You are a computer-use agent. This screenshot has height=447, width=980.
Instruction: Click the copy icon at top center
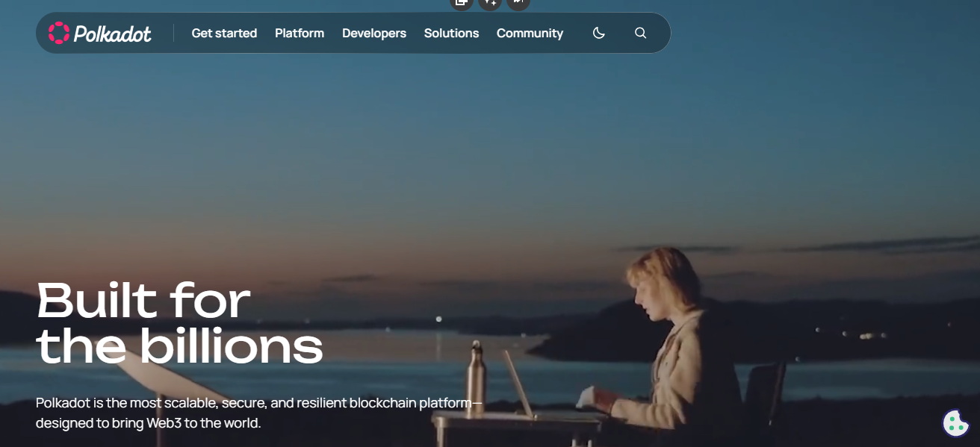point(462,3)
